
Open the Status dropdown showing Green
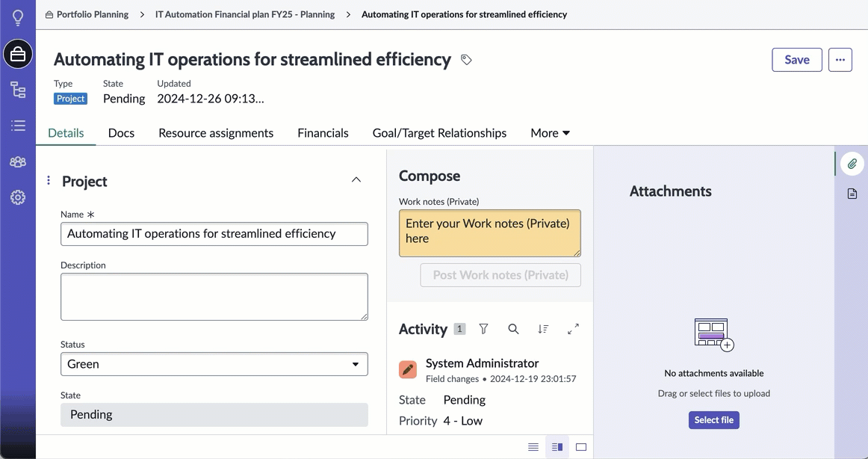coord(214,364)
